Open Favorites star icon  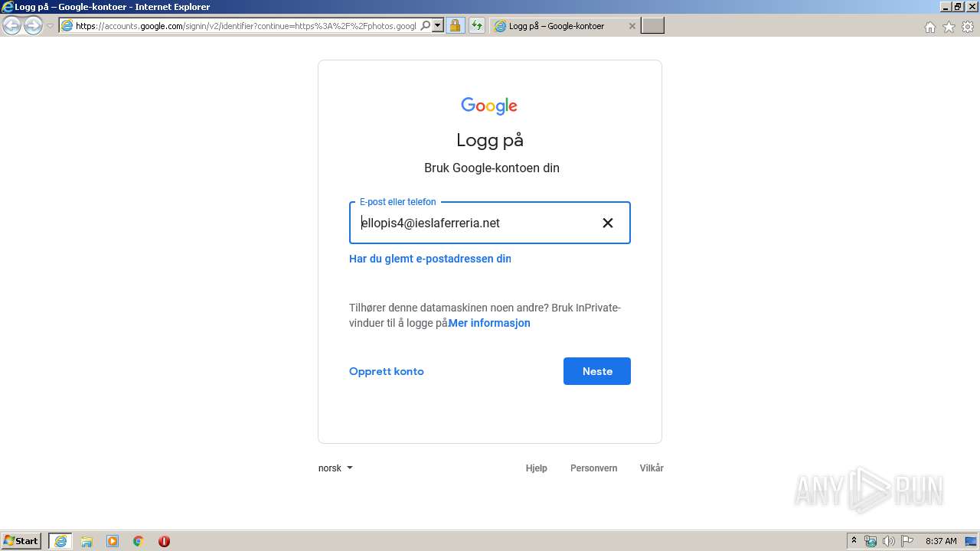(x=949, y=27)
